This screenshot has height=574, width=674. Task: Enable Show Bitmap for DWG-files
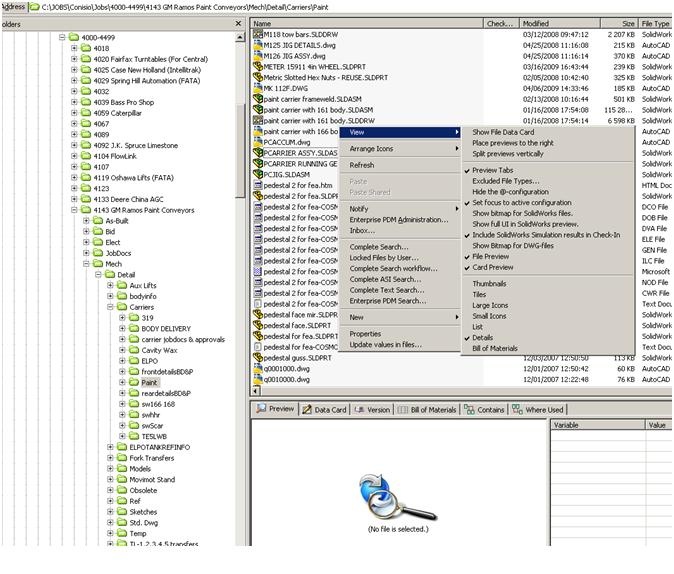coord(548,246)
